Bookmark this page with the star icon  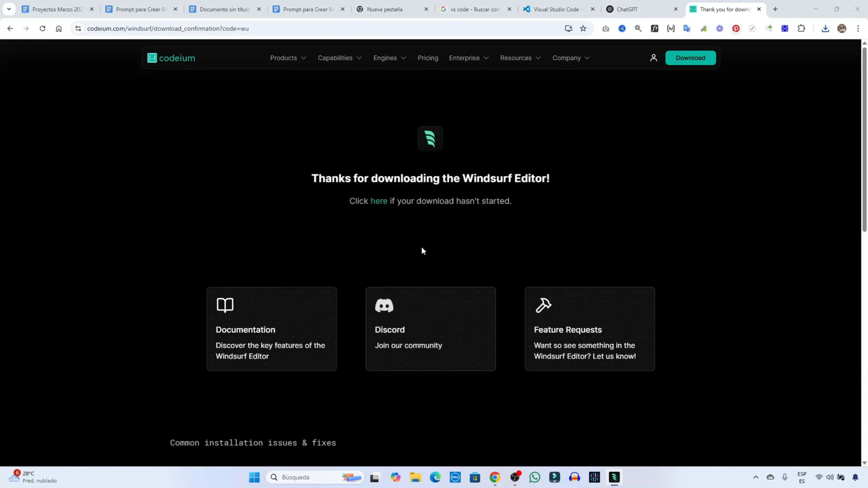(583, 28)
